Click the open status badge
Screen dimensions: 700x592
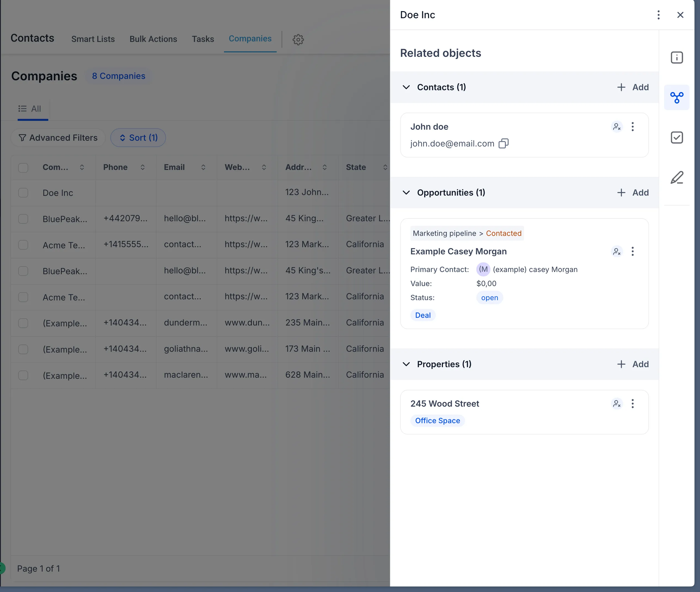[x=489, y=297]
